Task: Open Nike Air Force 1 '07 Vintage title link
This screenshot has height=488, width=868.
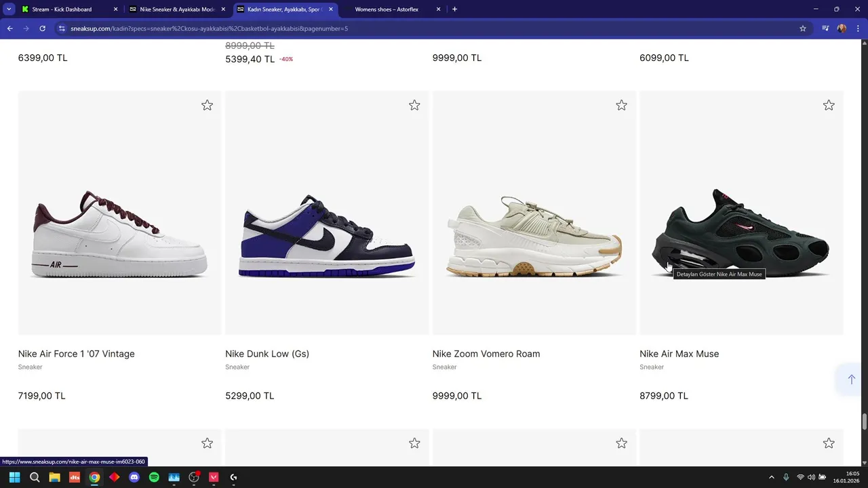Action: click(x=77, y=354)
